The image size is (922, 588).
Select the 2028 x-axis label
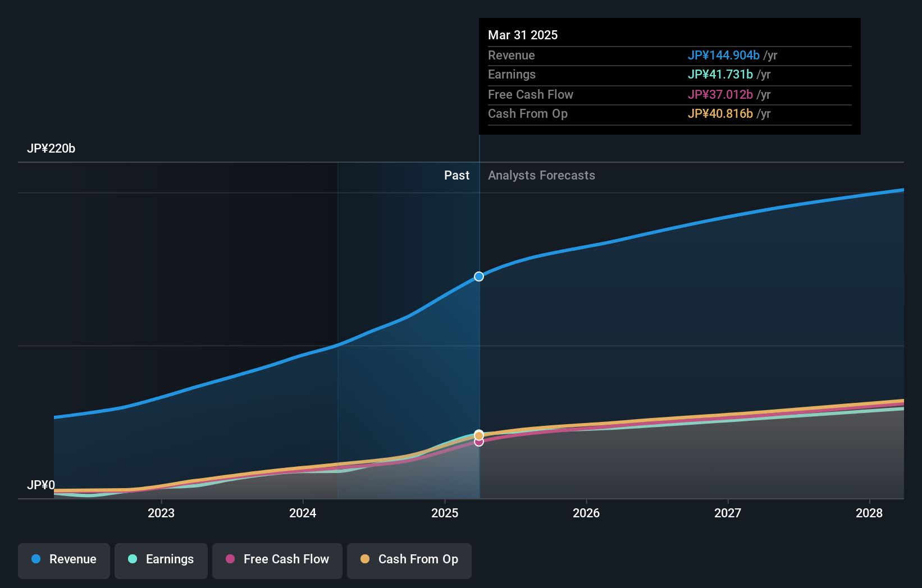click(x=869, y=513)
